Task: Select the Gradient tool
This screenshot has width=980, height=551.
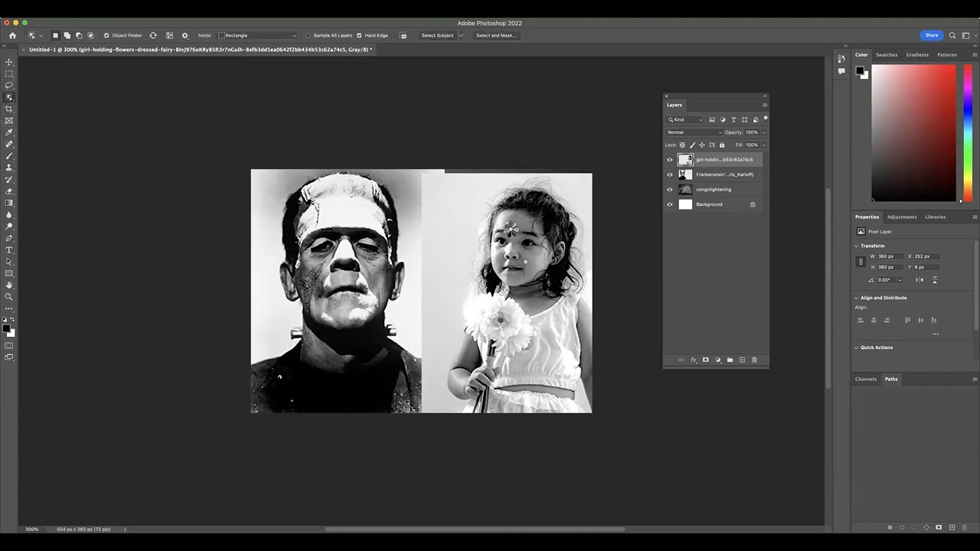Action: [9, 203]
